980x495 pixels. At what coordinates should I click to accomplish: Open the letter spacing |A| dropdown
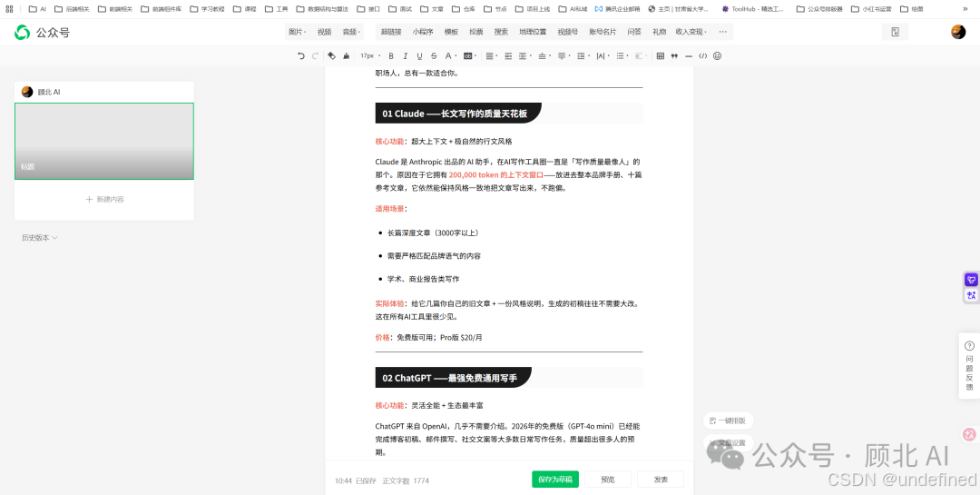tap(603, 55)
